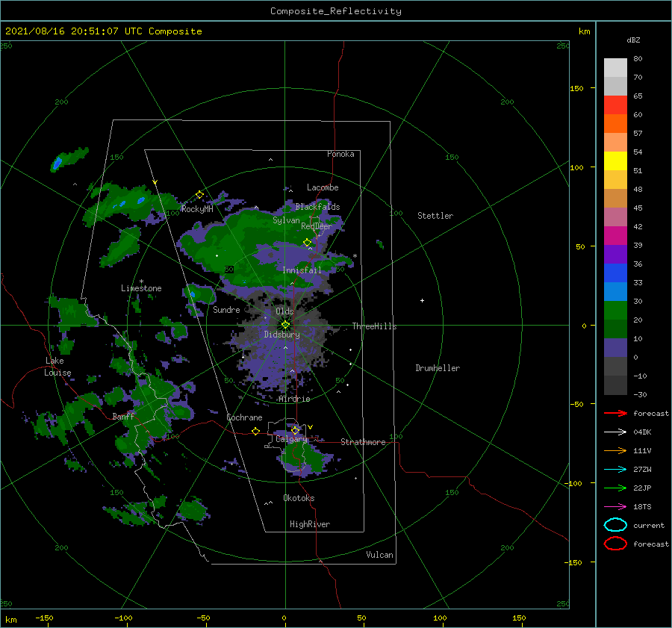This screenshot has width=672, height=628.
Task: Click the Cochrane town label
Action: [244, 417]
